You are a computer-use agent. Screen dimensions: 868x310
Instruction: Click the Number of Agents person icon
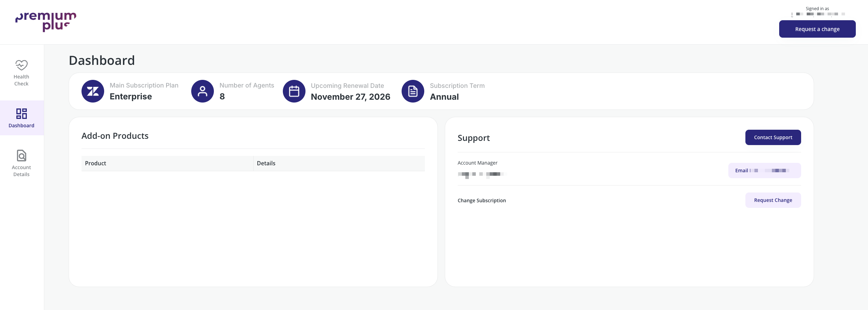click(x=202, y=91)
